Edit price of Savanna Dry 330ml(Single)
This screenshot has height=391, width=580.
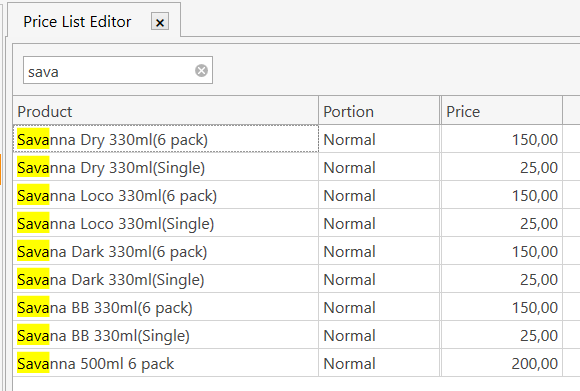point(502,168)
